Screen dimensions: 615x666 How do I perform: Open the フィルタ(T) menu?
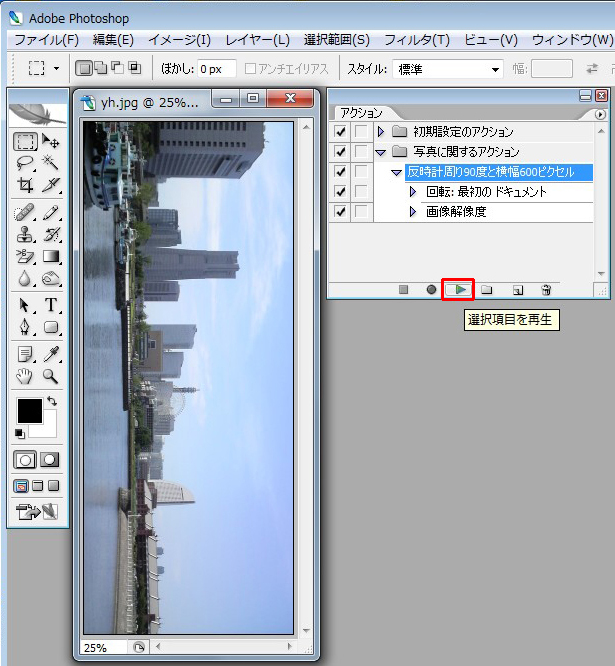(416, 40)
